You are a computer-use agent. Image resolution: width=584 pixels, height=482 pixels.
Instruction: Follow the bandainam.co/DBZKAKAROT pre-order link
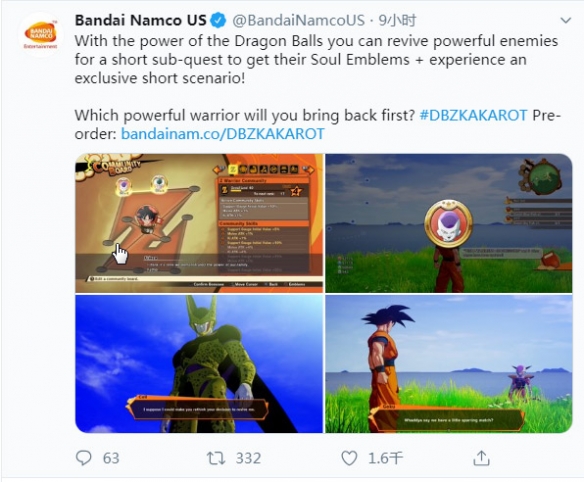point(223,134)
